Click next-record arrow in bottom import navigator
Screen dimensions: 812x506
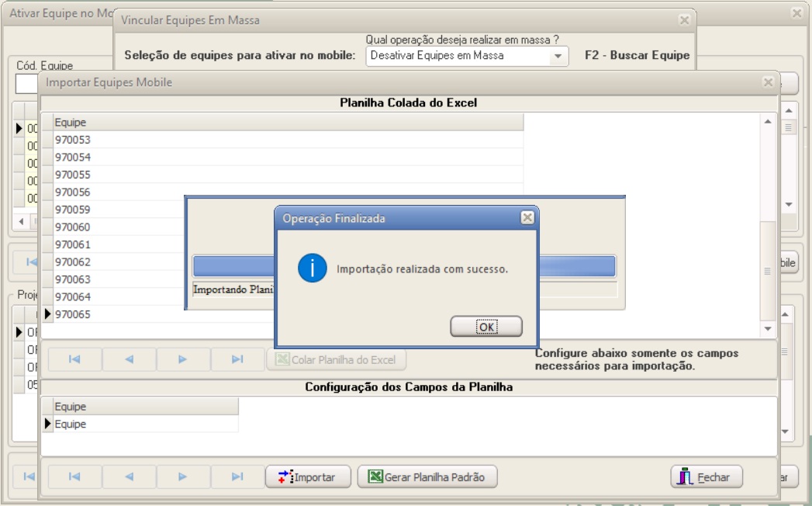[183, 477]
